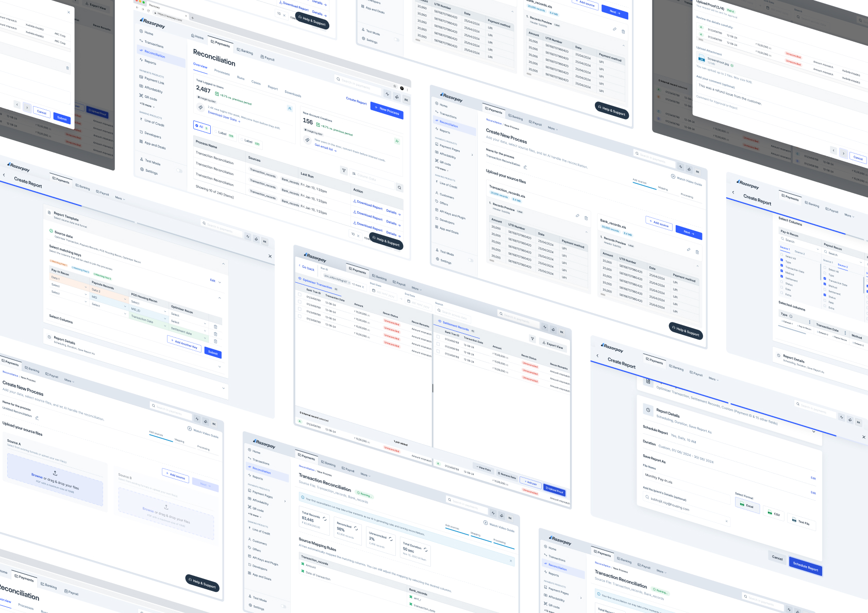Open the RK avatar in Reconciliation overview header
Screen dimensions: 868x613
pyautogui.click(x=406, y=100)
